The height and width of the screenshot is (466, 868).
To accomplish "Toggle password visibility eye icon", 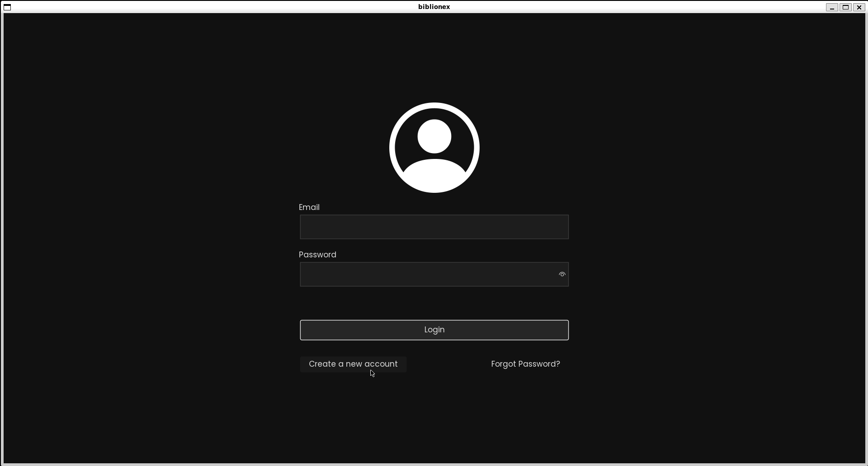I will [562, 274].
